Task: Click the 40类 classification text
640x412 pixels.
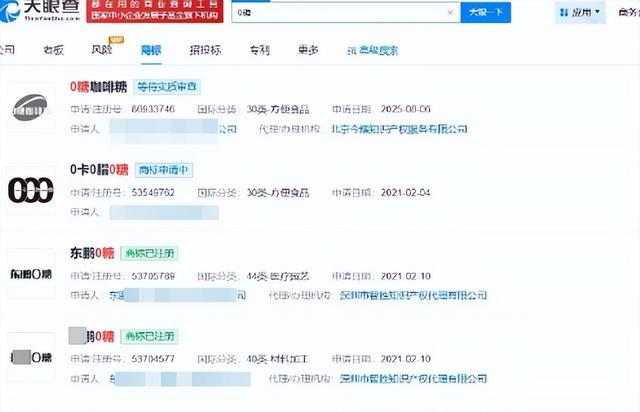Action: pyautogui.click(x=277, y=359)
